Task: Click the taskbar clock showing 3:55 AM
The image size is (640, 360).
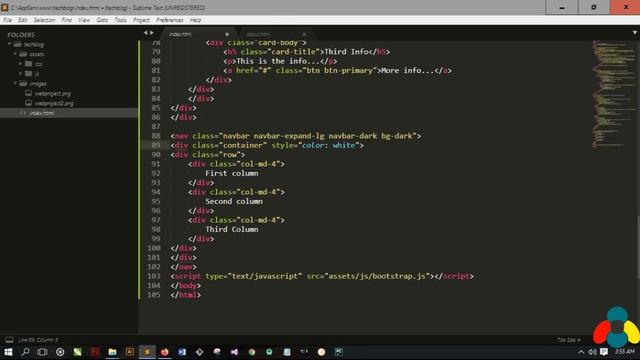Action: [x=625, y=352]
